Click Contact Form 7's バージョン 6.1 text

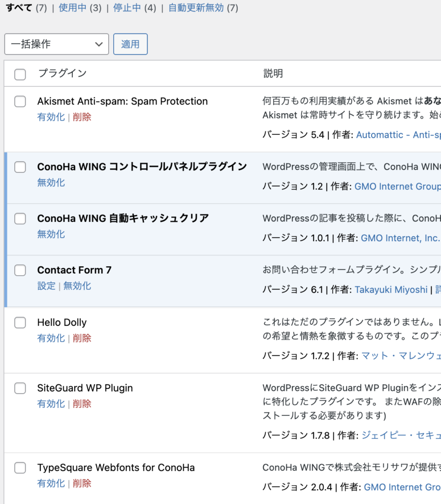(293, 289)
